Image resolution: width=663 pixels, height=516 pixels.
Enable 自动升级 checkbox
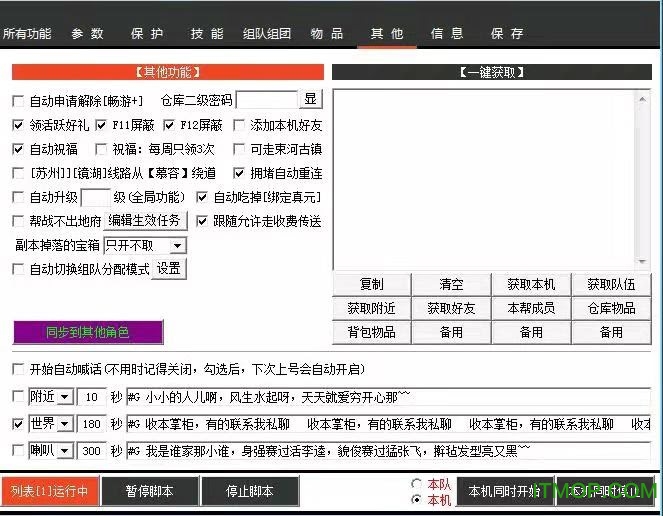[x=18, y=198]
